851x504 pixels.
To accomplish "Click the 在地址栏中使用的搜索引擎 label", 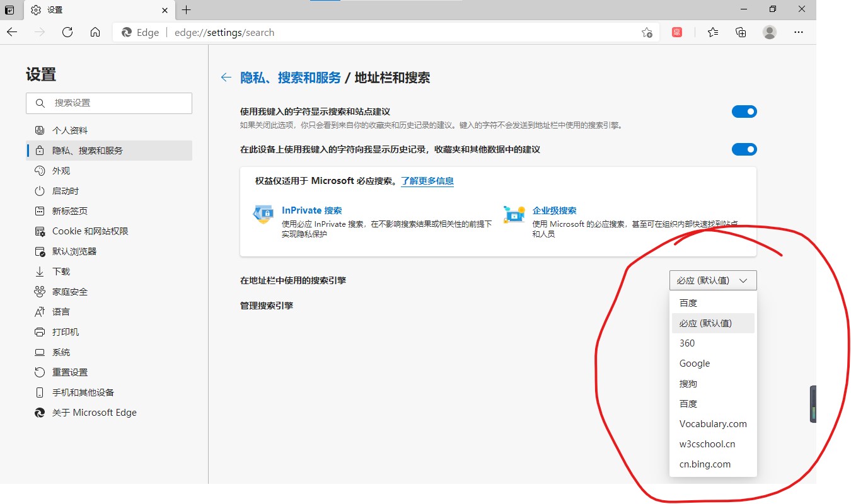I will click(293, 280).
